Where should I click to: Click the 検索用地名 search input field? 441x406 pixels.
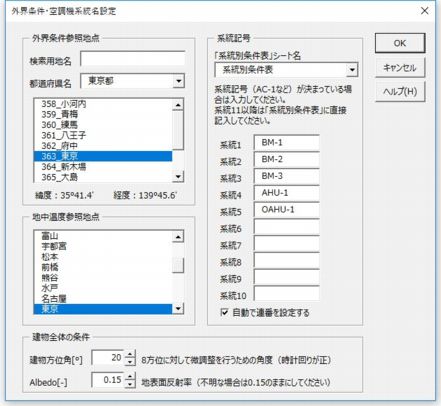pos(133,59)
